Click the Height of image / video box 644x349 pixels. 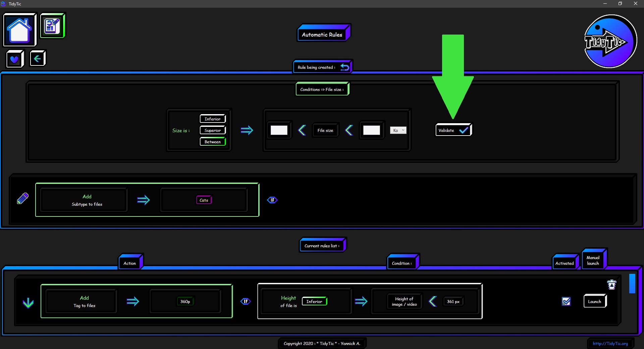click(404, 301)
